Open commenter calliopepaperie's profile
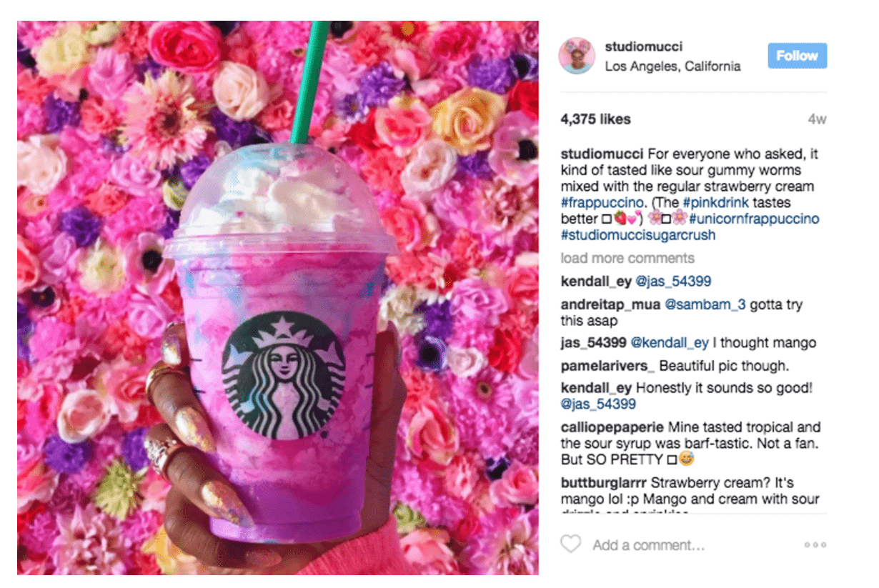 (x=612, y=427)
